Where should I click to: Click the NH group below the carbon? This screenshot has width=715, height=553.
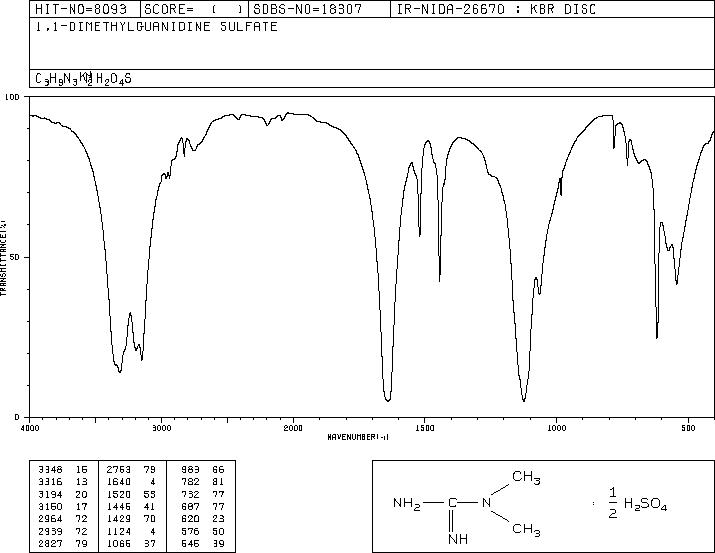[458, 539]
